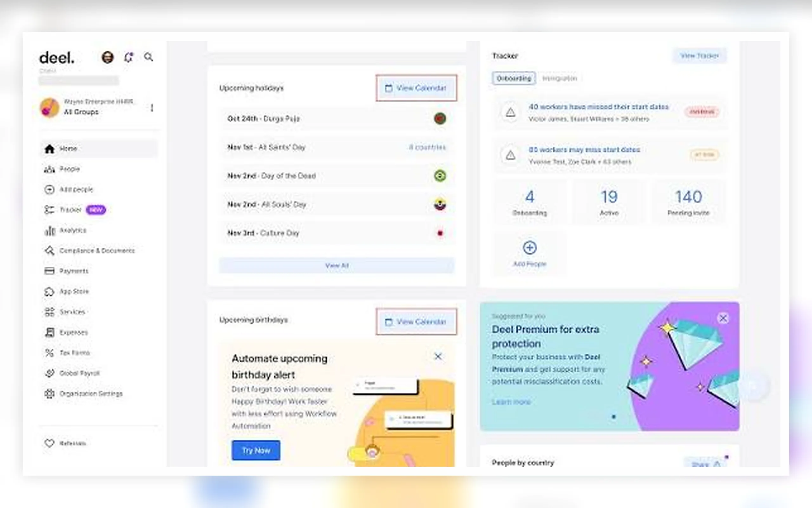
Task: Click the NEW badge beside Tracker
Action: pos(96,210)
